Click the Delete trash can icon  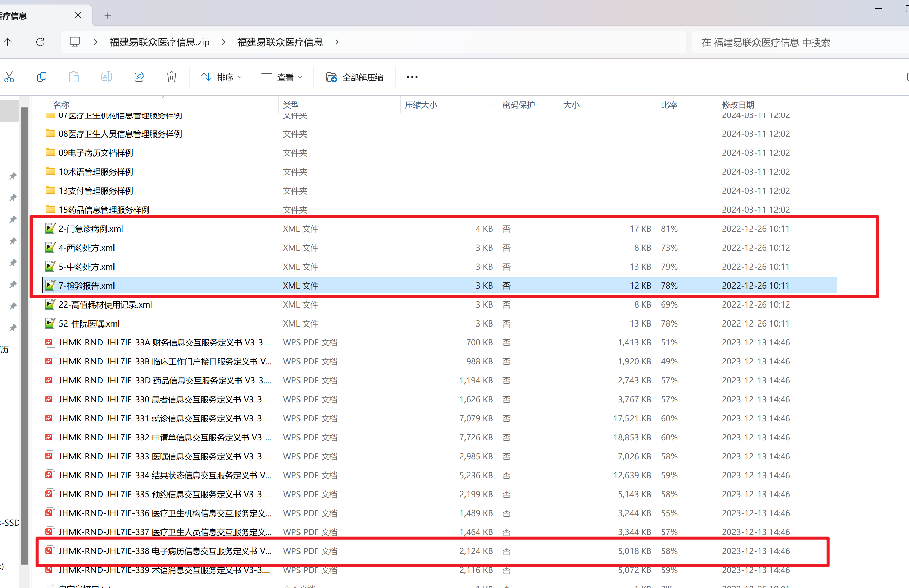pos(171,77)
